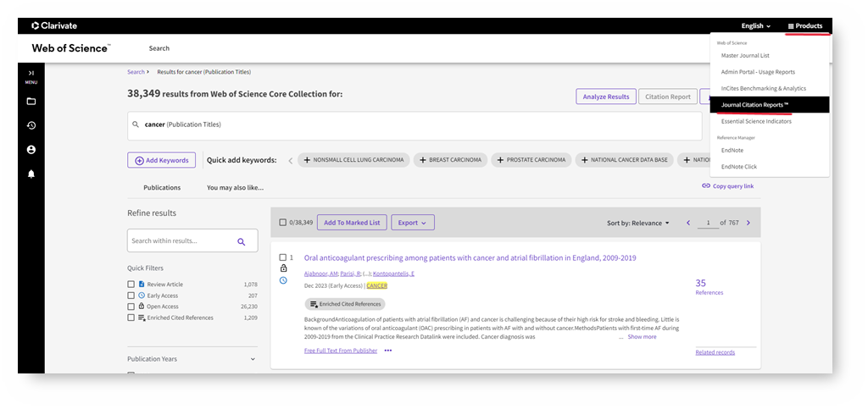Enable the Review Article quick filter
Screen dimensions: 868x409
[131, 284]
